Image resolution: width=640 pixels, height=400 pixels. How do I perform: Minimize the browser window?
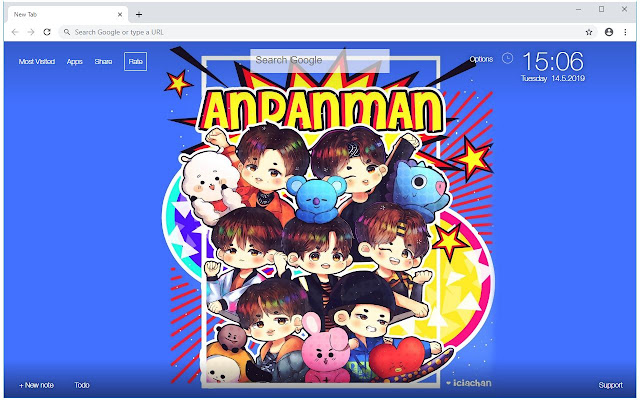[578, 9]
